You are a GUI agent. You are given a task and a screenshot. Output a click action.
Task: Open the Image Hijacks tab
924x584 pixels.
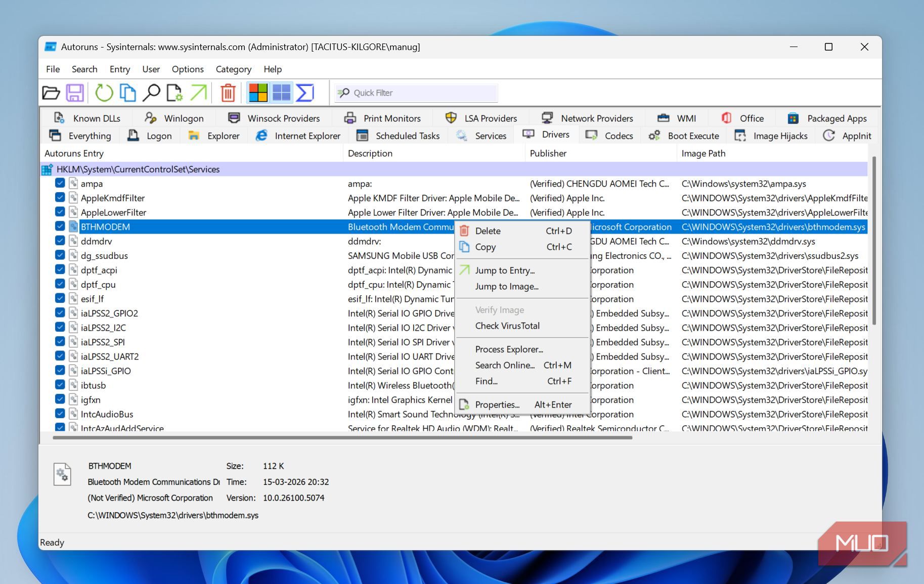point(771,136)
